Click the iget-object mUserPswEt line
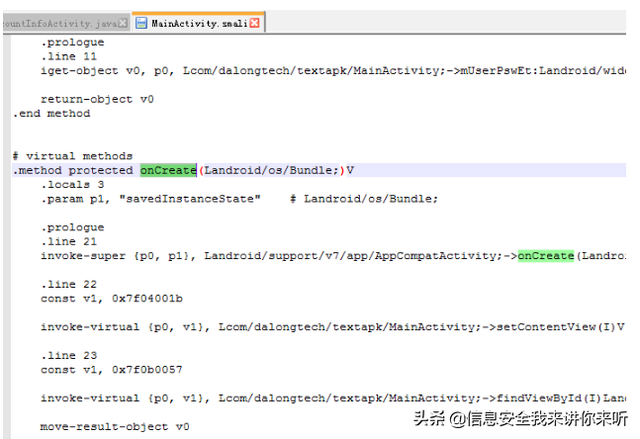Screen dimensions: 640x439 [x=333, y=71]
